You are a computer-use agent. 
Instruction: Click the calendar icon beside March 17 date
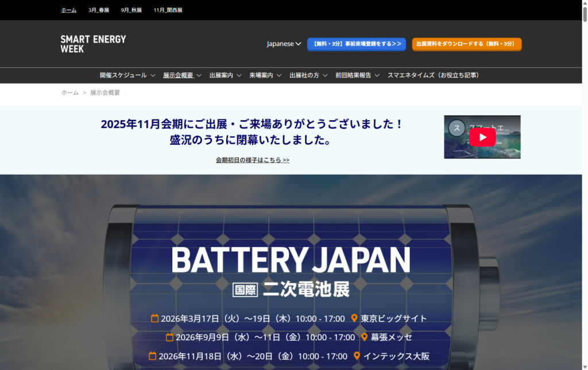point(154,318)
